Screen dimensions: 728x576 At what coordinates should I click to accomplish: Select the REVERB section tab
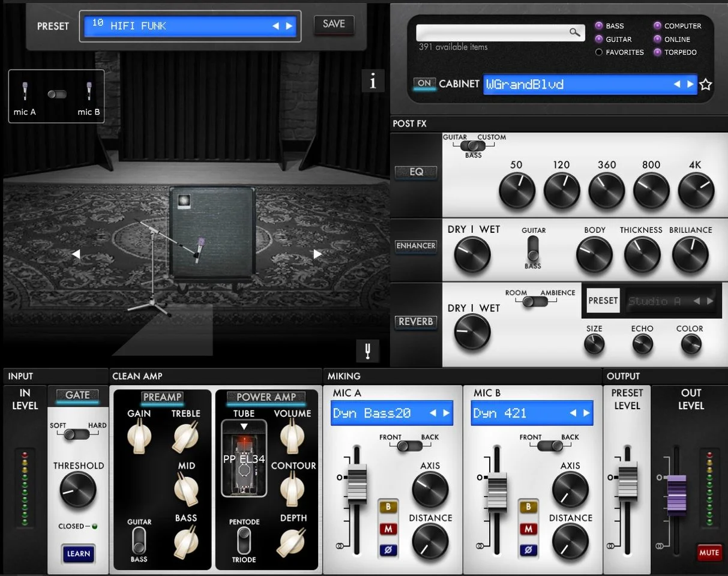(x=415, y=322)
